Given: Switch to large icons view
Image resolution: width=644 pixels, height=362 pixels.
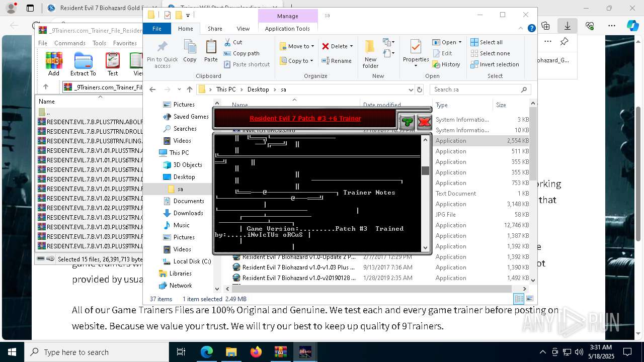Looking at the screenshot, I should pyautogui.click(x=529, y=299).
